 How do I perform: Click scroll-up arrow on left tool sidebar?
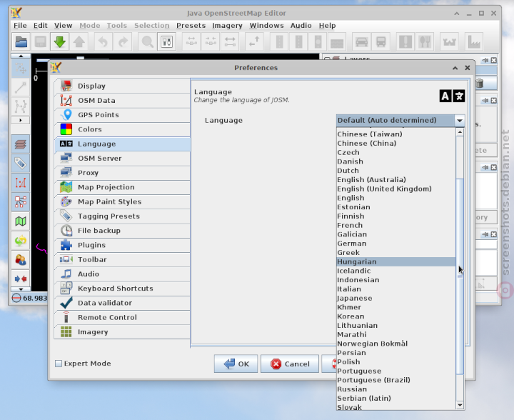click(21, 56)
